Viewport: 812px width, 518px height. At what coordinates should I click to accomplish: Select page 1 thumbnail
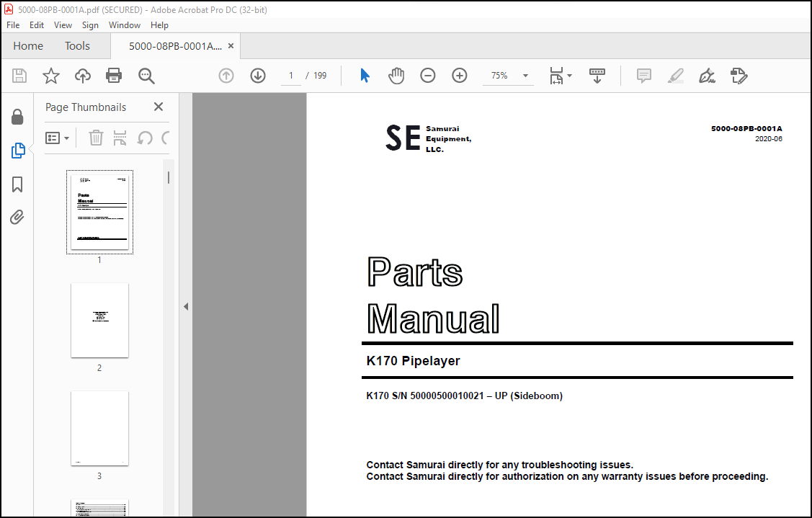99,212
